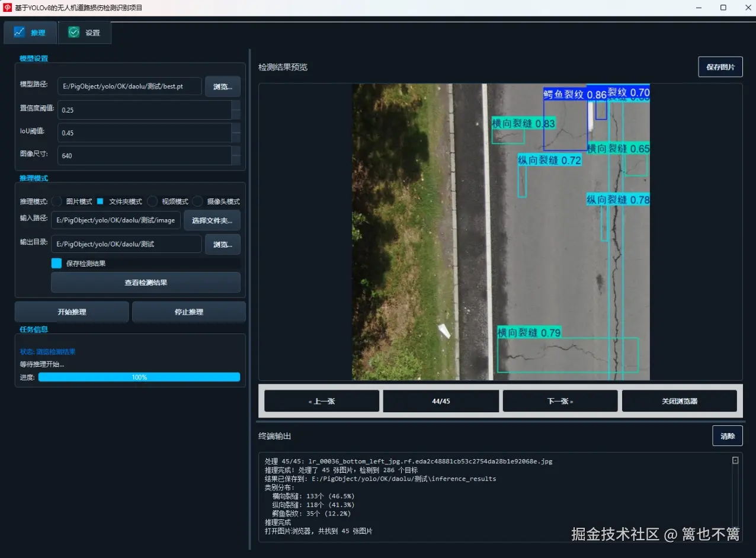Maximize the application window
Screen dimensions: 756x558
pos(723,8)
